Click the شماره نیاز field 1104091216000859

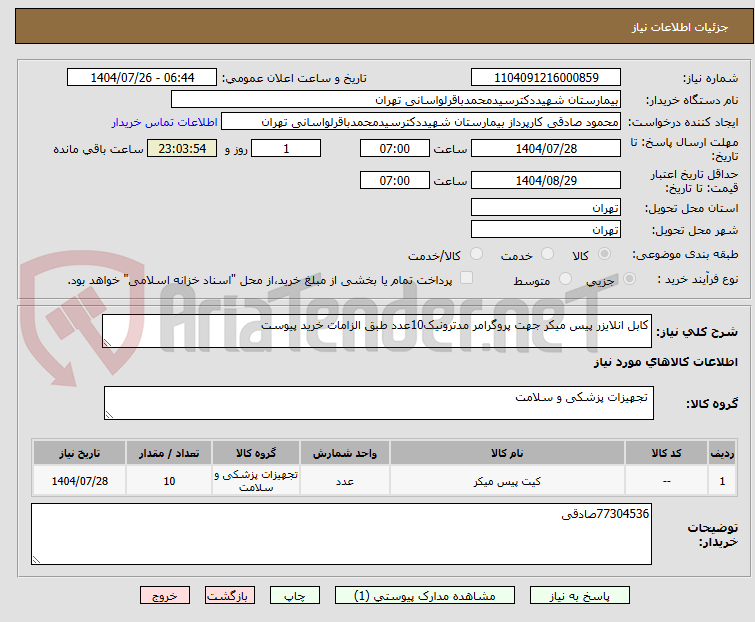pyautogui.click(x=546, y=78)
